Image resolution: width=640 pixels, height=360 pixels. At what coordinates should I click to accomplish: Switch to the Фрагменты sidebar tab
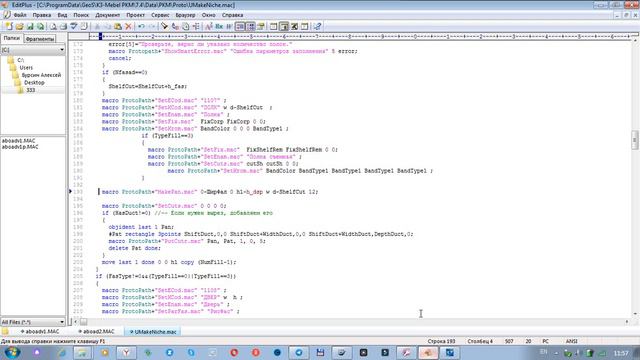(x=40, y=39)
